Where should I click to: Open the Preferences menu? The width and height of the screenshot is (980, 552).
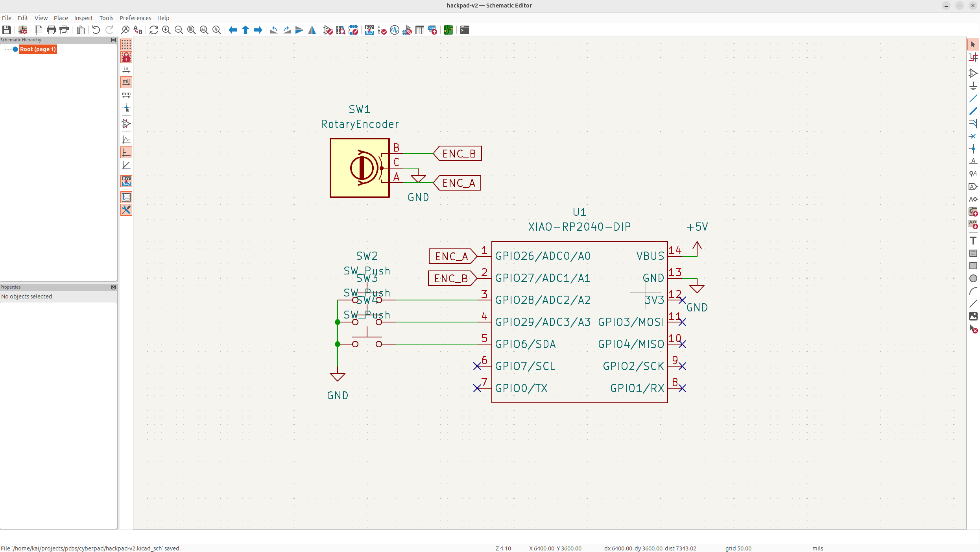(135, 18)
